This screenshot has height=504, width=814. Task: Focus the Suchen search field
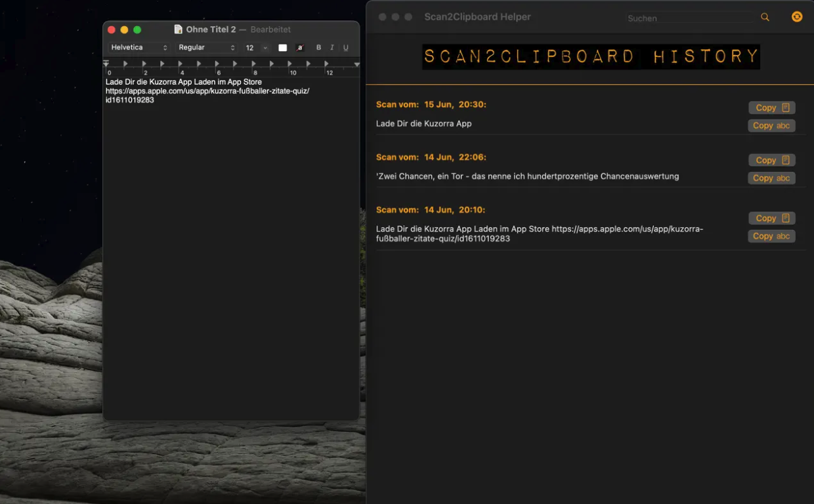pos(689,18)
